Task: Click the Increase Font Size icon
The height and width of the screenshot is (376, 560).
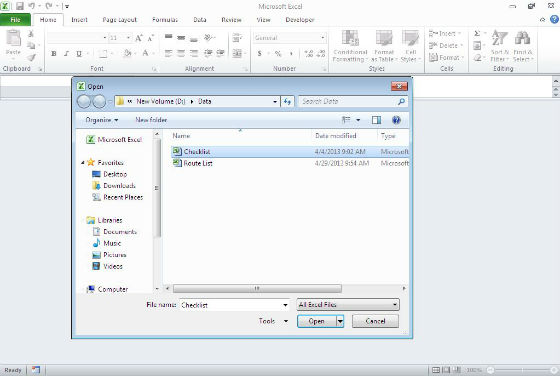Action: [x=139, y=38]
